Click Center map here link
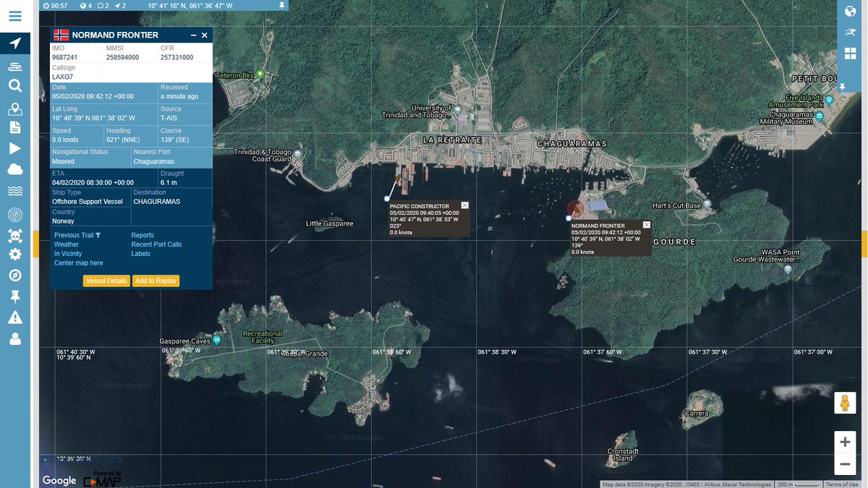The image size is (868, 488). click(x=79, y=263)
